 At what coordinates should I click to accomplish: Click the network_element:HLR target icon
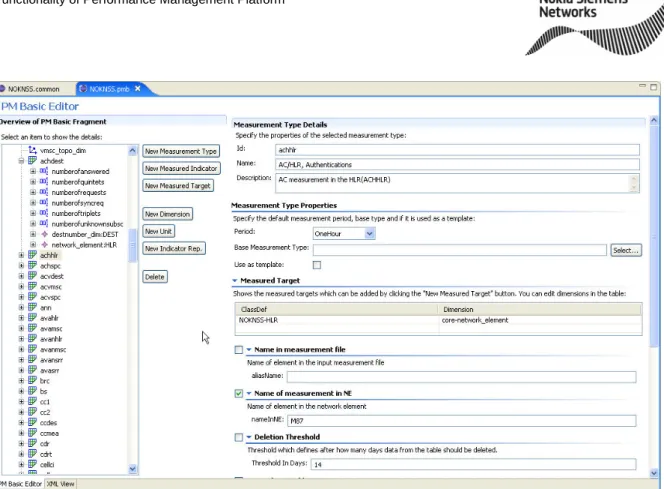[x=44, y=244]
